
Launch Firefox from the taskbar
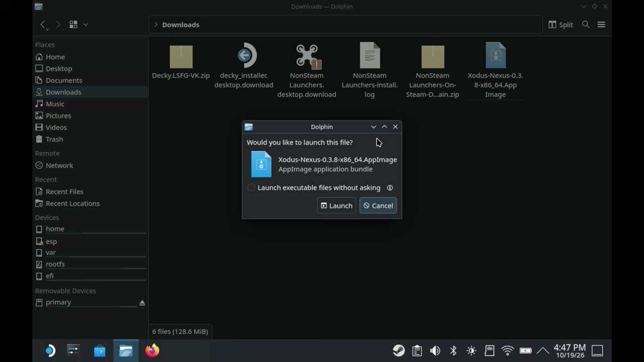152,350
